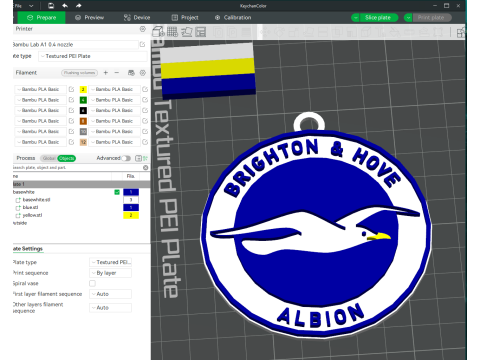Click the Undo arrow in title bar
This screenshot has width=480, height=360.
(x=65, y=6)
